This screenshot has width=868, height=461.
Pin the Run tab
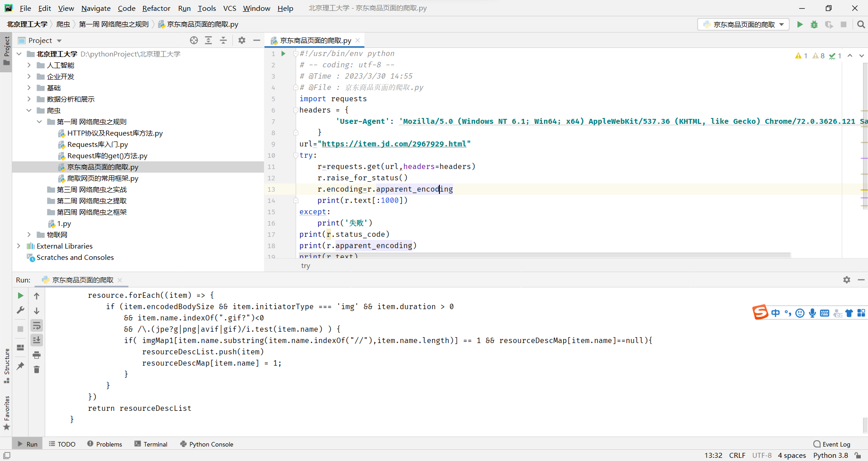click(20, 366)
